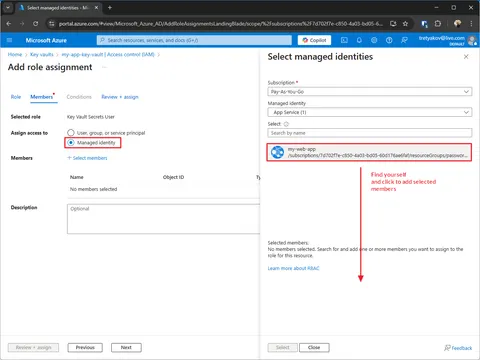Click the info icon next to Select
The width and height of the screenshot is (480, 360).
(286, 124)
